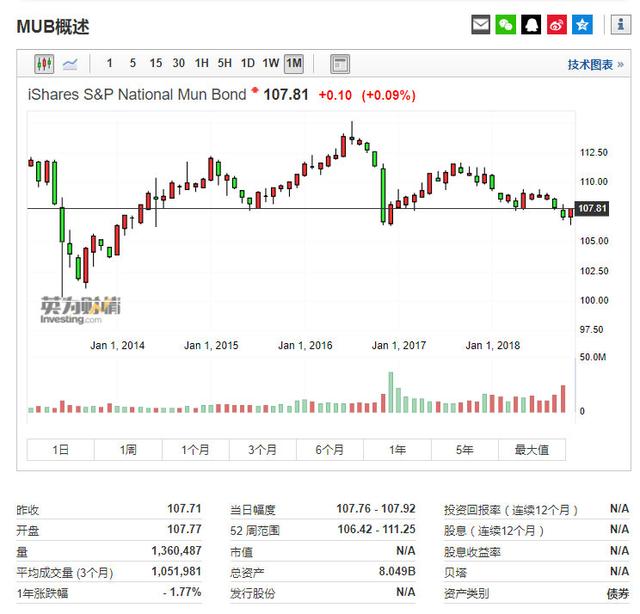Click the 50.0M volume axis label

click(x=593, y=357)
